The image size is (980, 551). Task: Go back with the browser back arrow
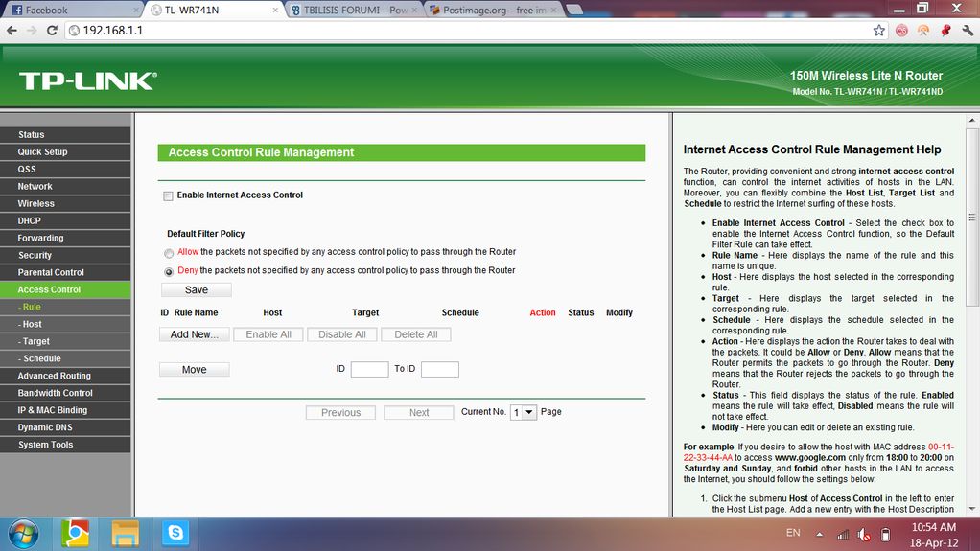[x=12, y=30]
